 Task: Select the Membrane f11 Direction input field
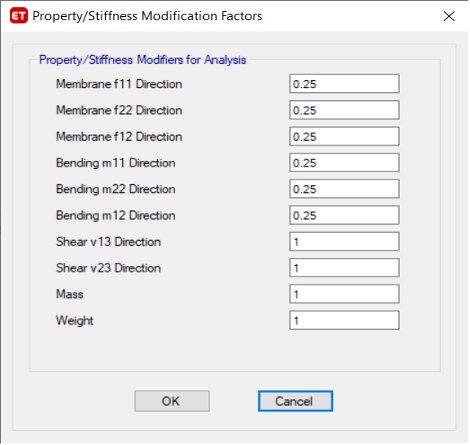pos(344,84)
